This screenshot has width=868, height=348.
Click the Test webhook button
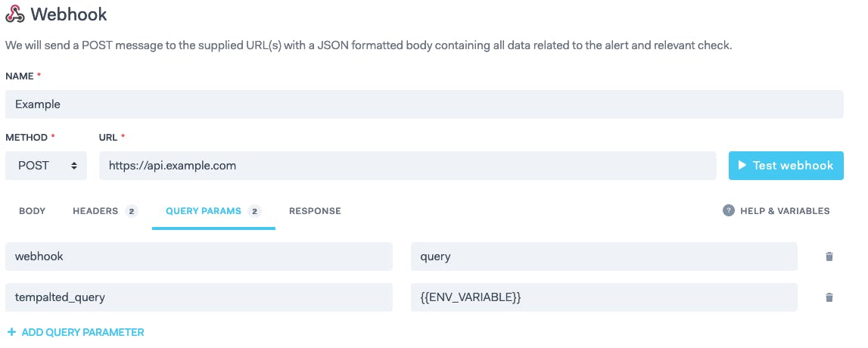pyautogui.click(x=786, y=166)
